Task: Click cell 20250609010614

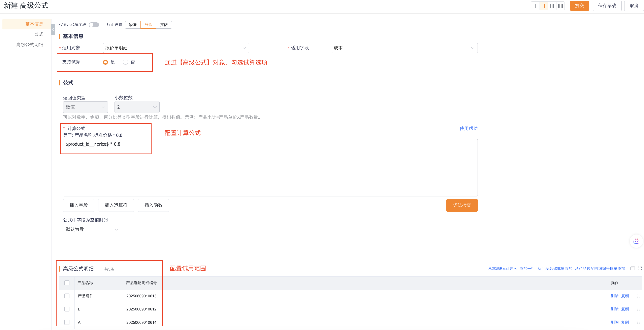Action: [141, 322]
